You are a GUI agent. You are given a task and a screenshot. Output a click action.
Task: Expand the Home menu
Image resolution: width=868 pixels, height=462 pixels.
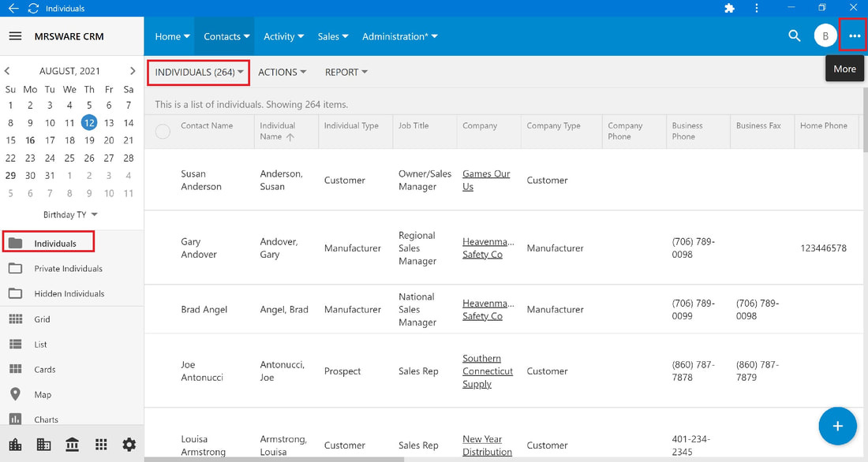[172, 36]
